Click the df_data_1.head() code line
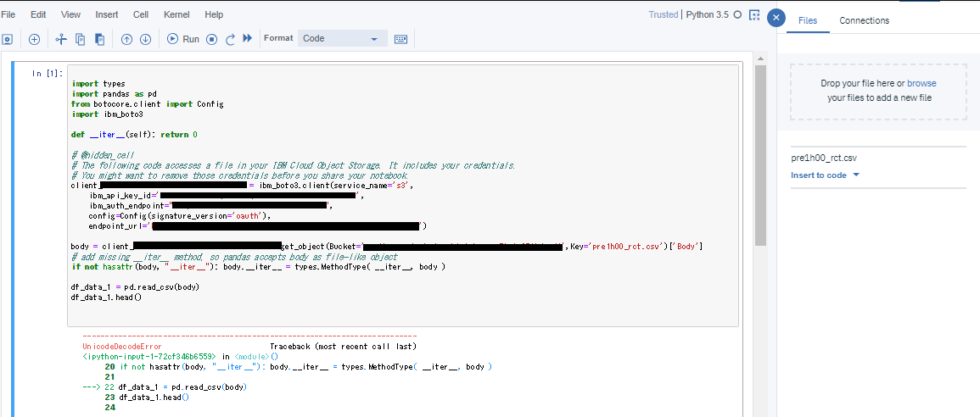Viewport: 980px width, 417px height. [x=107, y=297]
